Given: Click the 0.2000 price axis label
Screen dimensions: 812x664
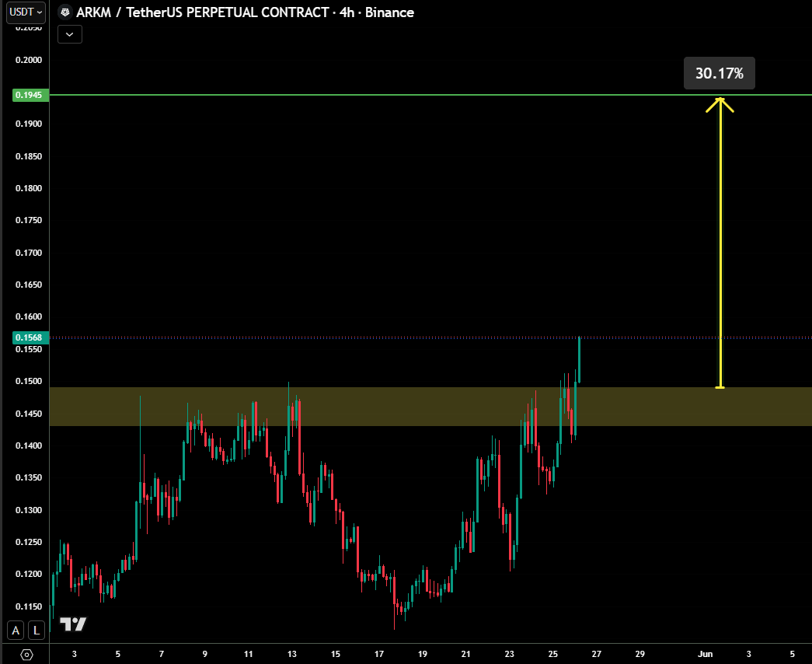Looking at the screenshot, I should click(x=29, y=60).
